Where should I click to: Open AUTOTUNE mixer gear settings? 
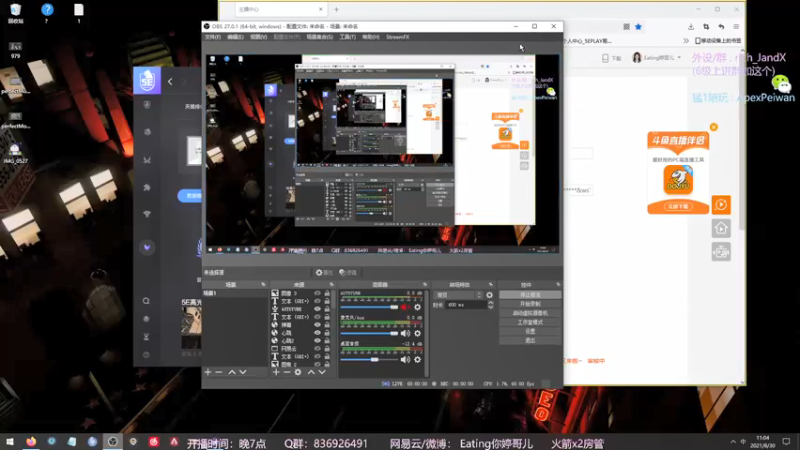point(417,307)
